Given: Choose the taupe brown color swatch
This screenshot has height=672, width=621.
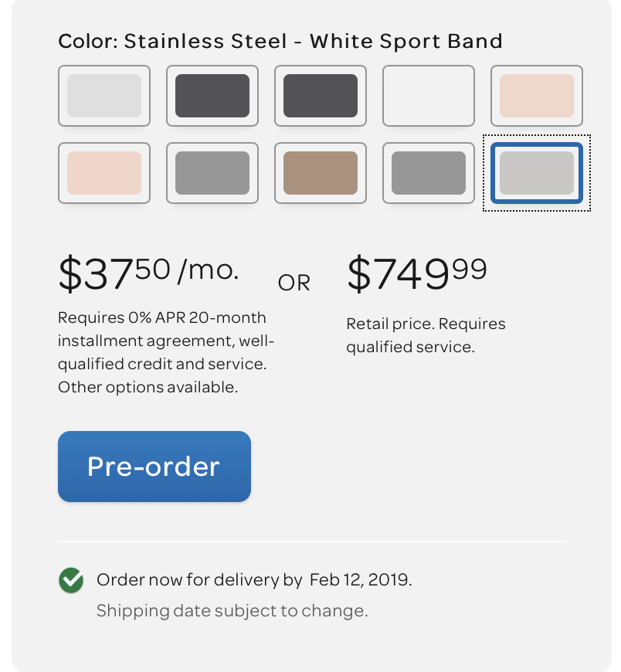Looking at the screenshot, I should pyautogui.click(x=321, y=173).
